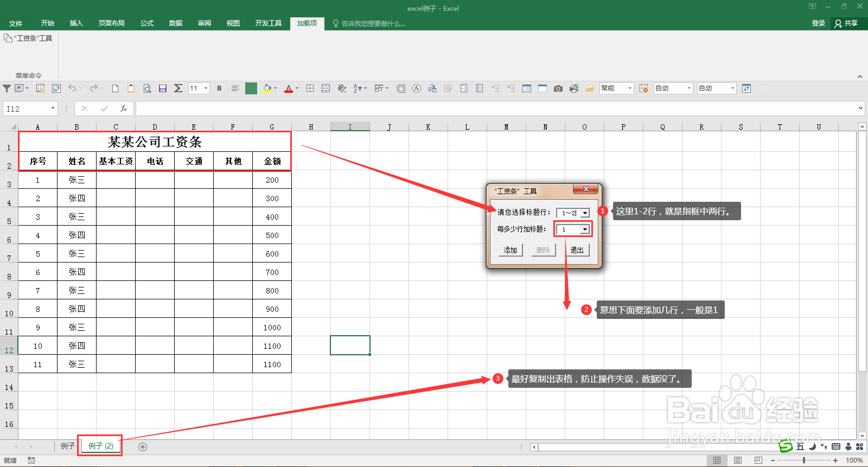Viewport: 868px width, 467px height.
Task: Click 添加 button in 工资条 dialog
Action: pyautogui.click(x=510, y=250)
